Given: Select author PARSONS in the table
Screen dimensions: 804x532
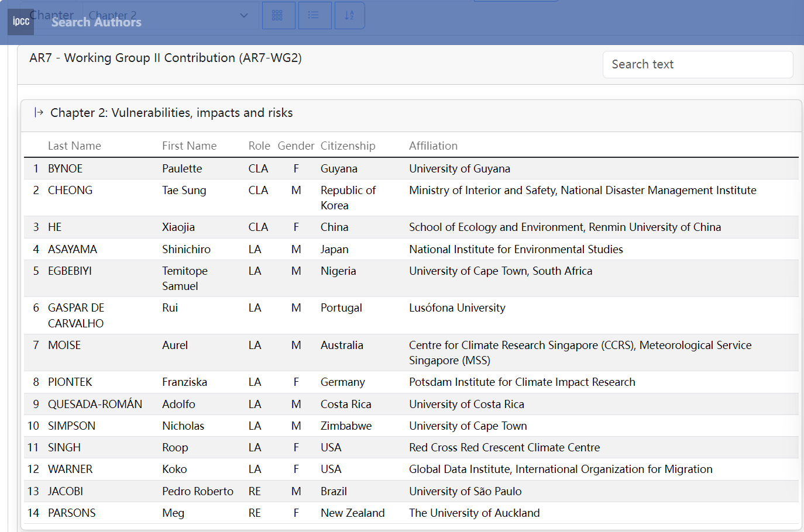Looking at the screenshot, I should 71,513.
